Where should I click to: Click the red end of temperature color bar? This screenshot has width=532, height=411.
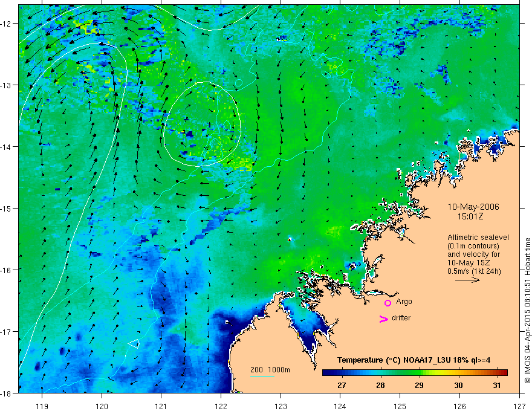tap(504, 373)
